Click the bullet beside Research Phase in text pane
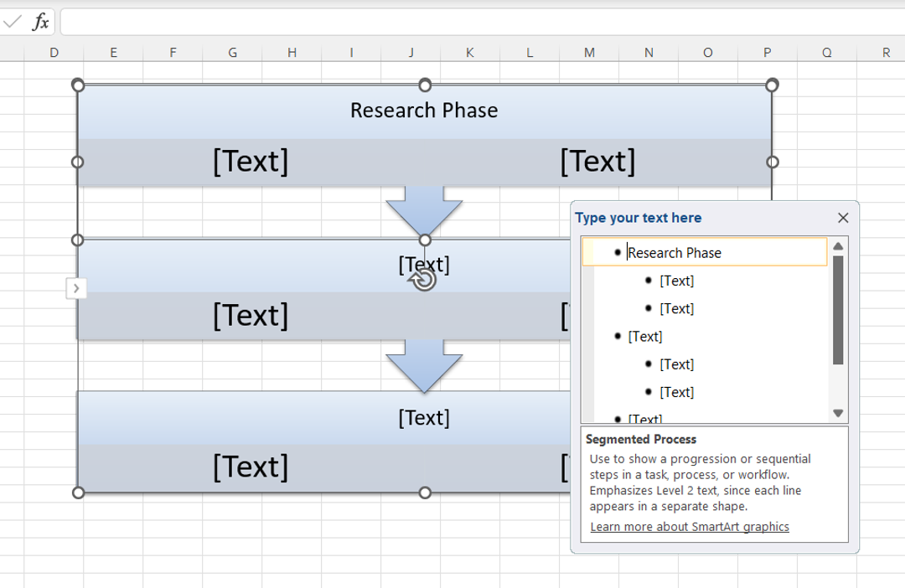The height and width of the screenshot is (588, 905). pos(618,252)
